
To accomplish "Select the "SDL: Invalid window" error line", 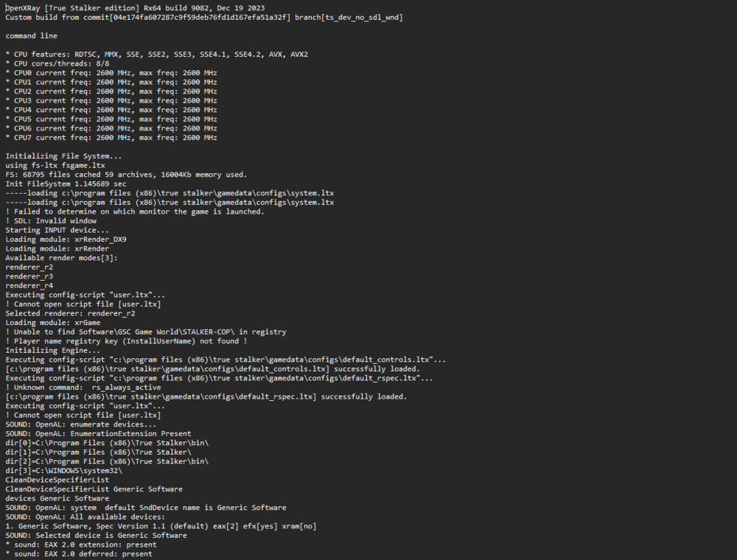I will click(x=51, y=221).
